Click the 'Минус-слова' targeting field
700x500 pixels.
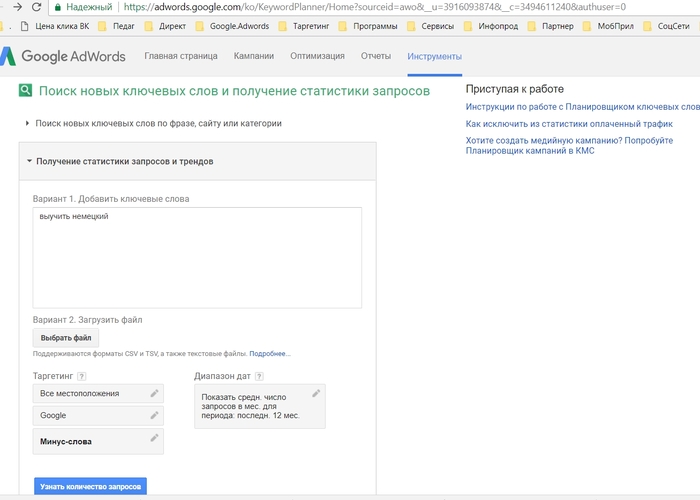(98, 441)
